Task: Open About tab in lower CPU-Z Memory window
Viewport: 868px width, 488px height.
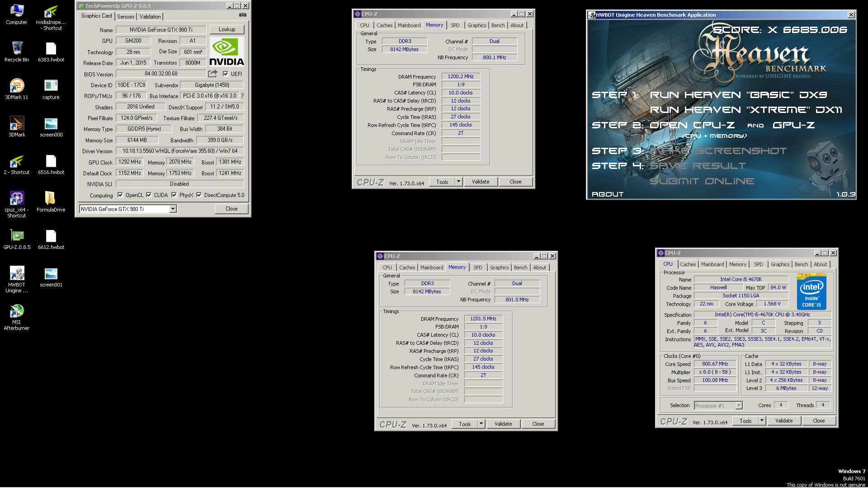Action: (539, 267)
